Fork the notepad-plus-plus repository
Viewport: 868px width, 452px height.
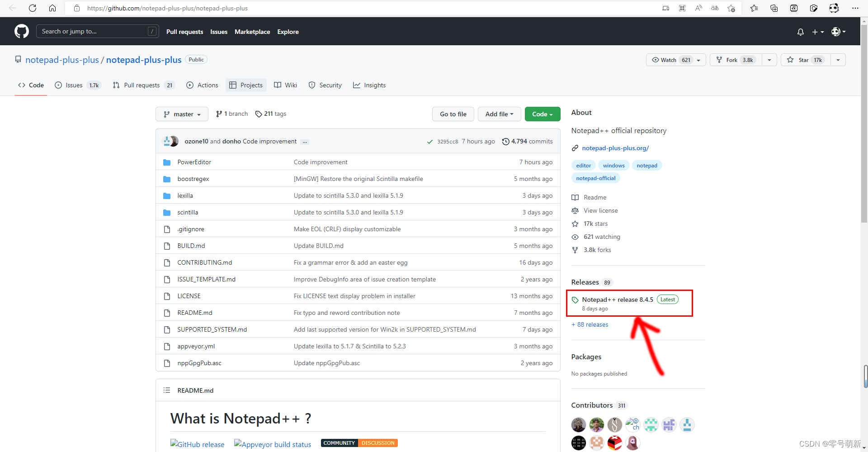tap(736, 60)
